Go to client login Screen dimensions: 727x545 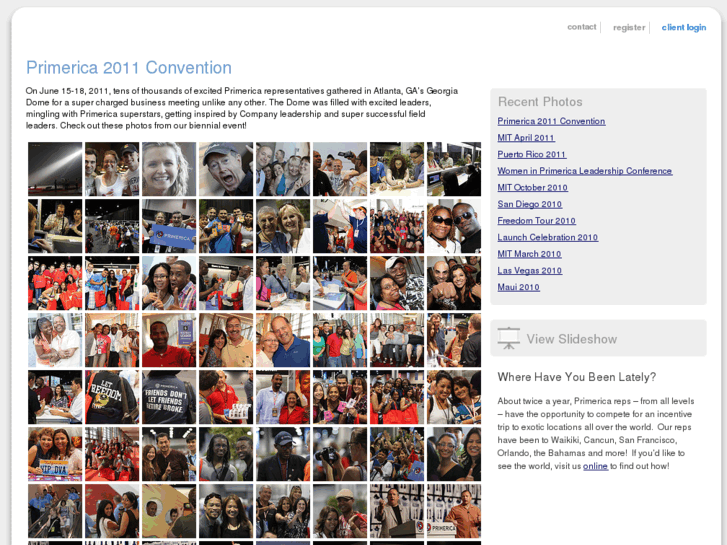click(684, 27)
